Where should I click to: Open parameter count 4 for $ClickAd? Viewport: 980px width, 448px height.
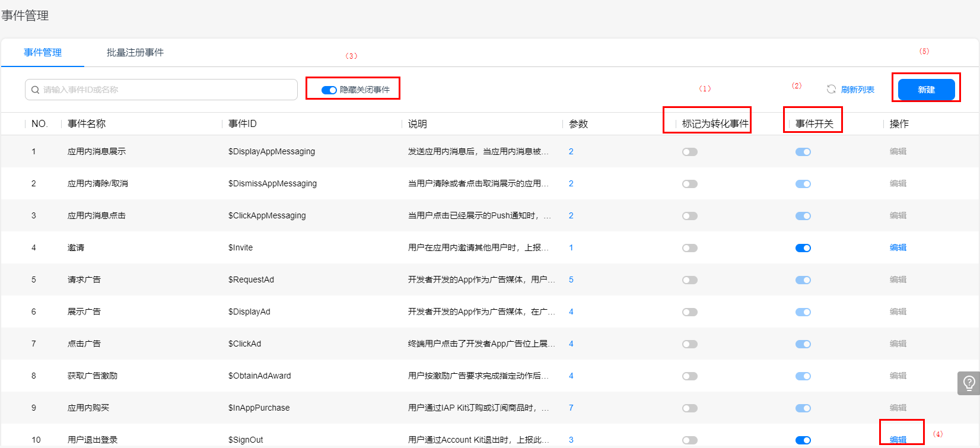pyautogui.click(x=571, y=344)
